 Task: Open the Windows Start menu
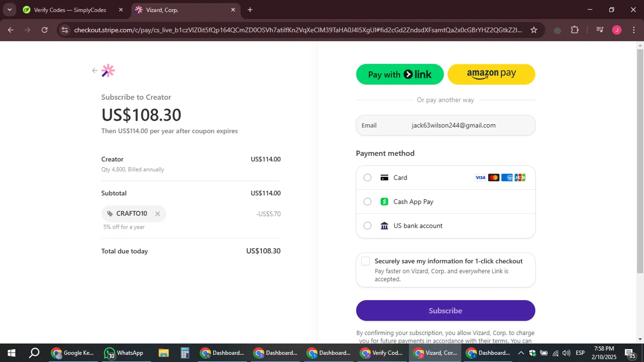[12, 353]
